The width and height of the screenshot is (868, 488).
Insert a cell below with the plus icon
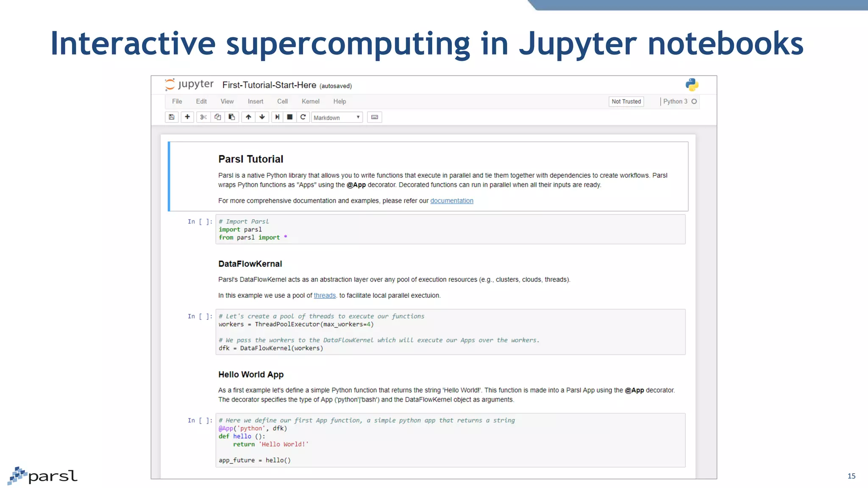(187, 117)
